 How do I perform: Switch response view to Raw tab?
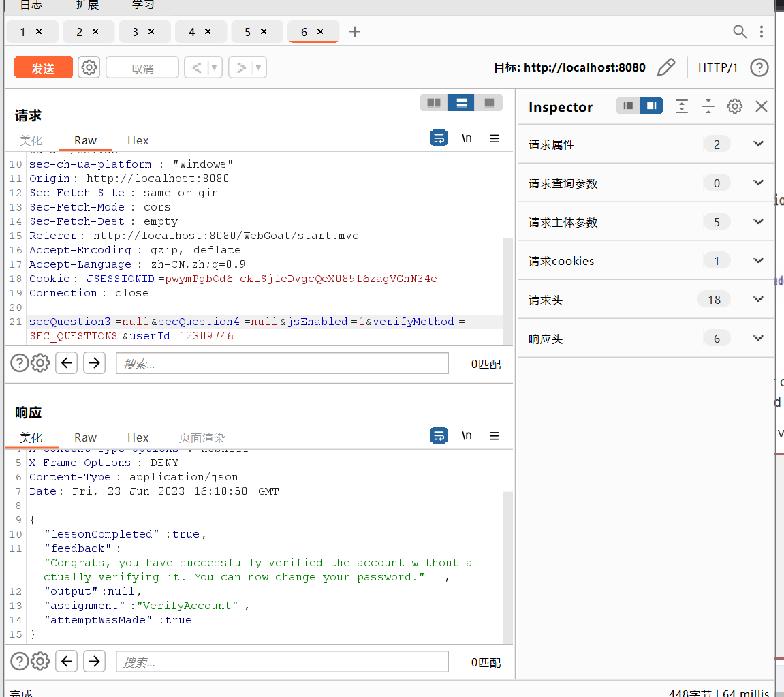pos(85,437)
